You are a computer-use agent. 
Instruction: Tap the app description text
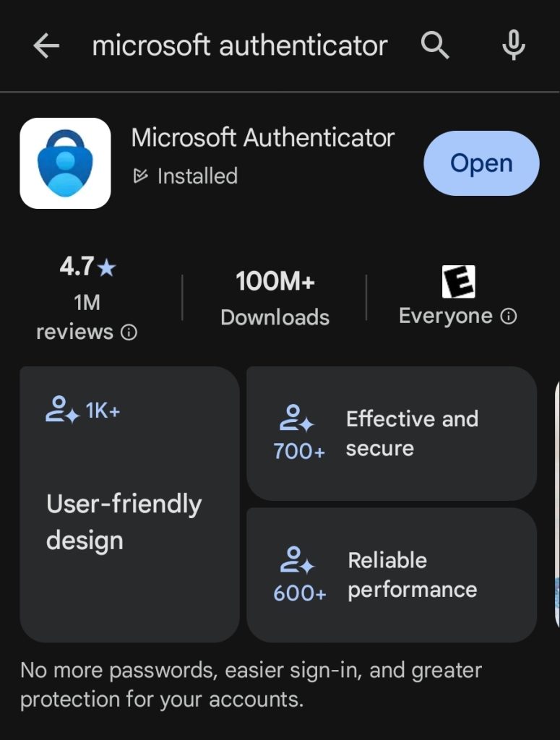[x=251, y=684]
